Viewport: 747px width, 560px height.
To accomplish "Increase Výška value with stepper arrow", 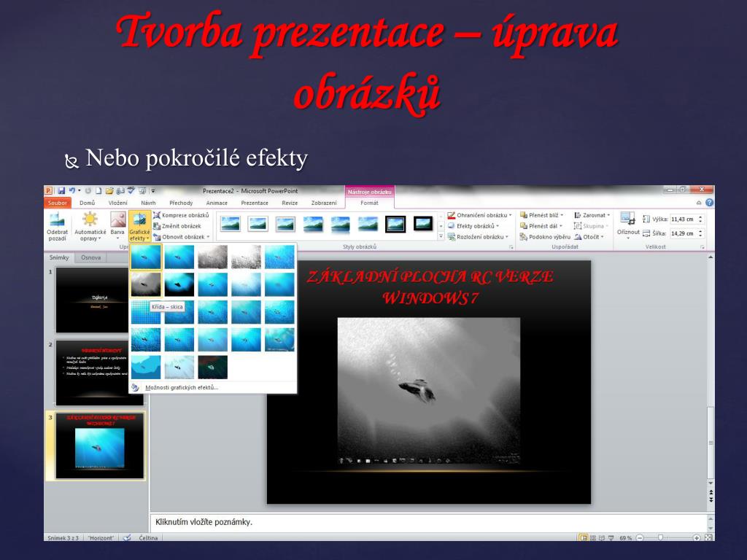I will [x=700, y=217].
